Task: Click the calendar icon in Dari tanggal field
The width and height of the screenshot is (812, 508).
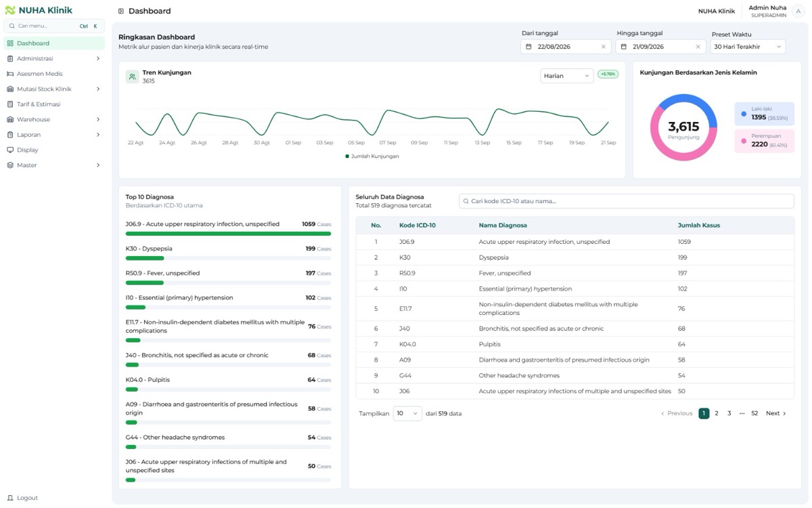Action: [x=528, y=47]
